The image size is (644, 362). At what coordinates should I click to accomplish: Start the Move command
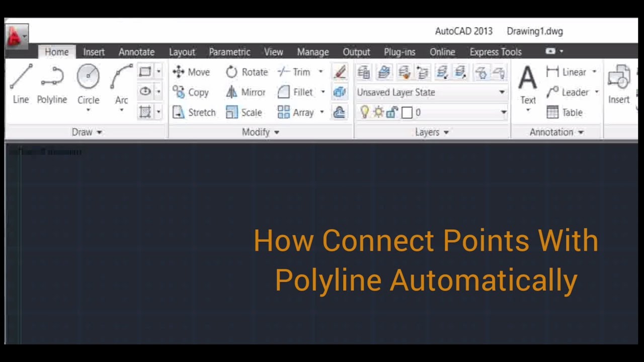click(191, 72)
